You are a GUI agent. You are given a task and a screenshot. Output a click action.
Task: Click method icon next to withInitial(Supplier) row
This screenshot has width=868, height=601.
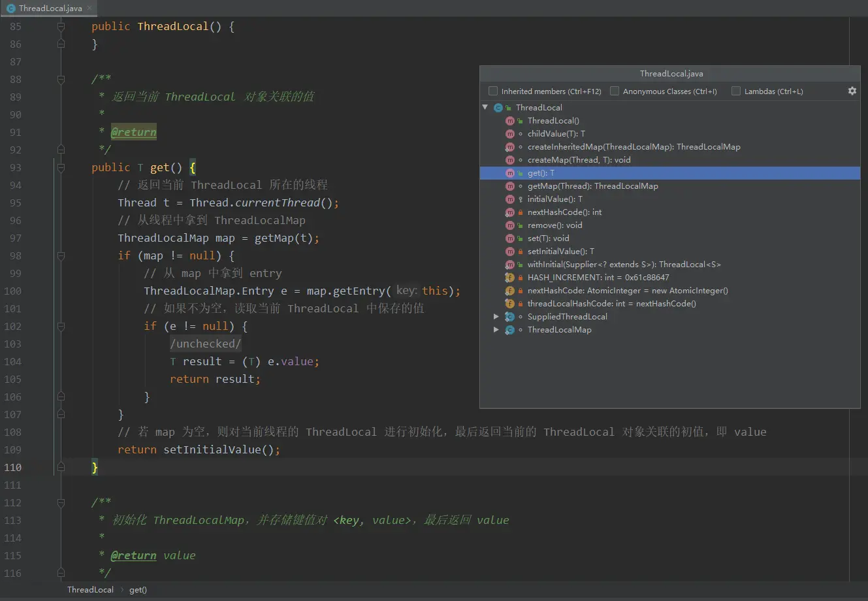(x=510, y=265)
